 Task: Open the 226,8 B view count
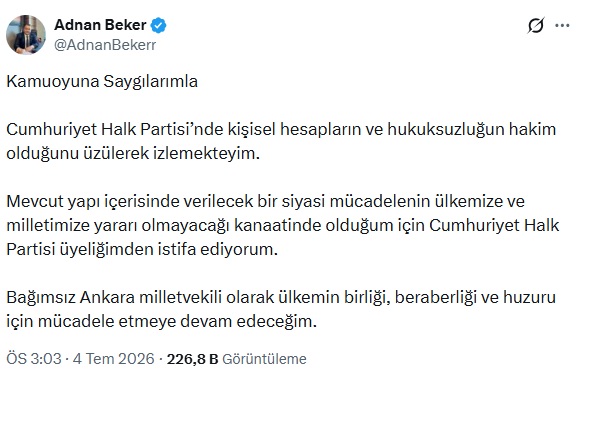192,359
